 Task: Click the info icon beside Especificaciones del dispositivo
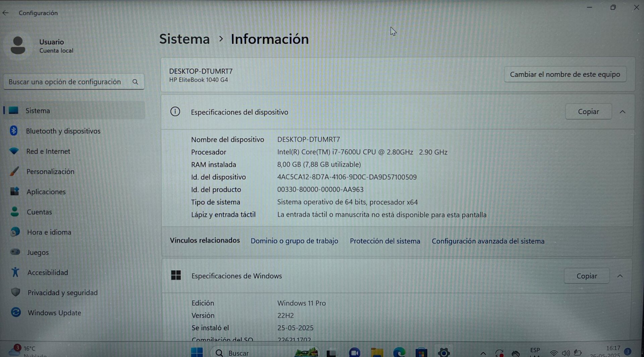coord(175,111)
